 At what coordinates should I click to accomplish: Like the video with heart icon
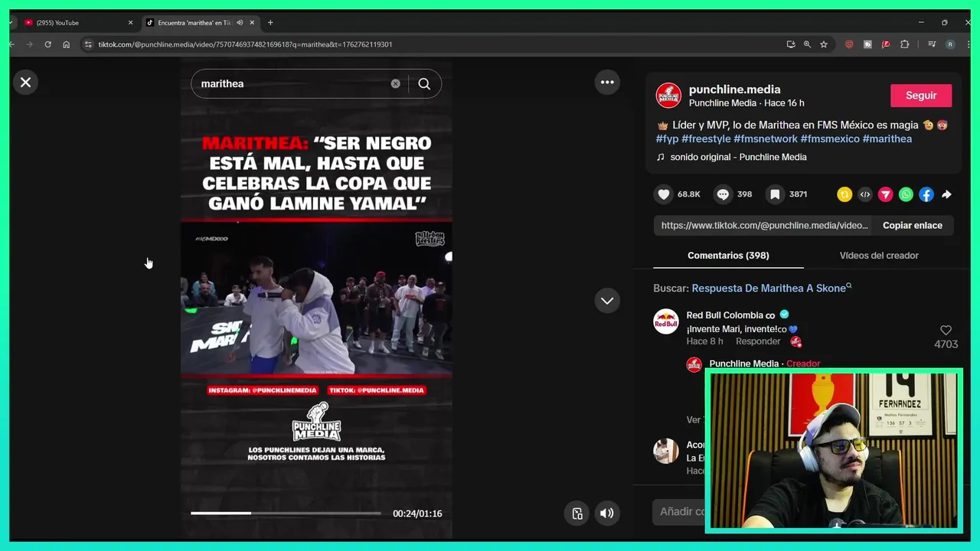click(664, 194)
